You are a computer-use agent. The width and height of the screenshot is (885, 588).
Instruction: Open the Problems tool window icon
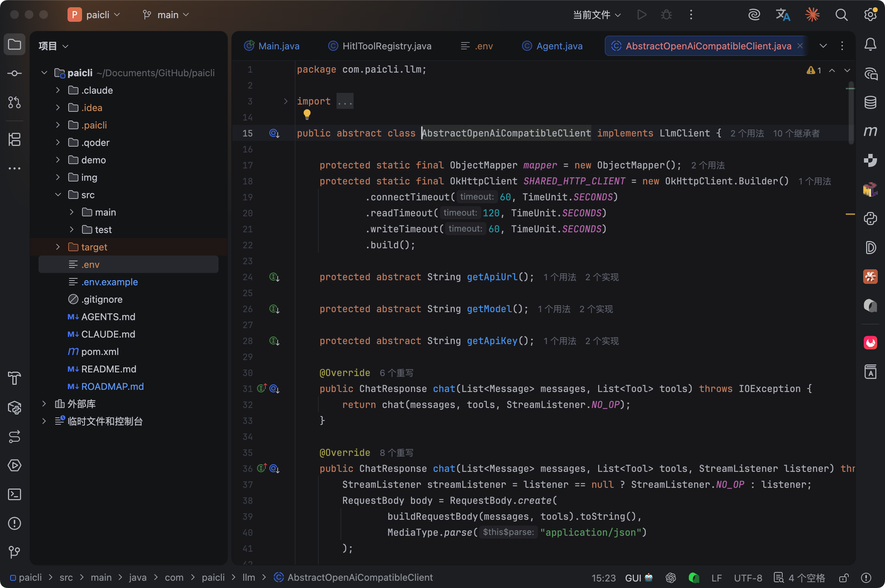click(14, 523)
